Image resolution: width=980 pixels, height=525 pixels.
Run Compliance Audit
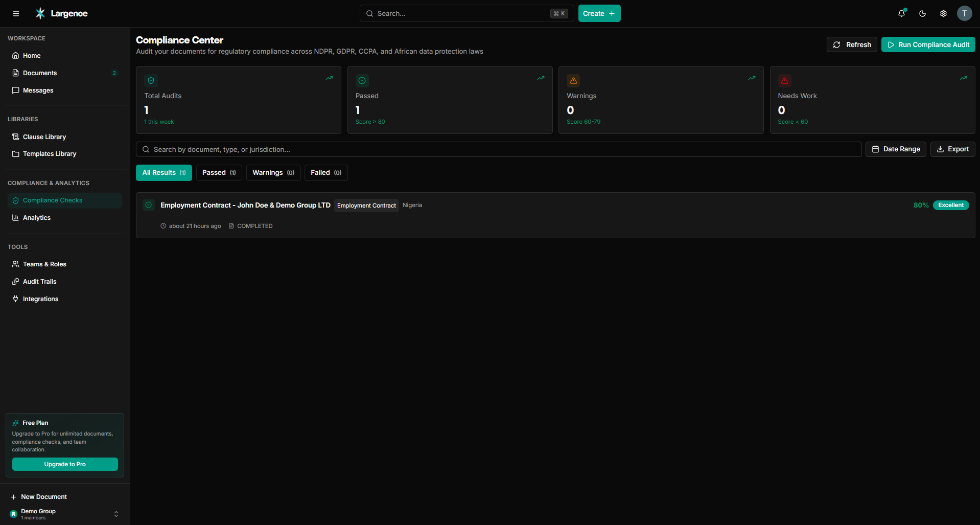point(928,44)
